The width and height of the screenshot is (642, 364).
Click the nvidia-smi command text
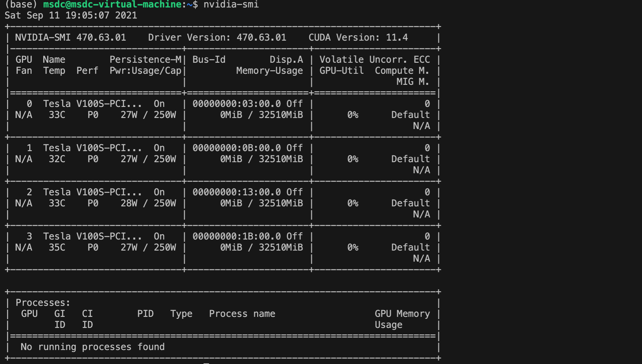[x=231, y=5]
